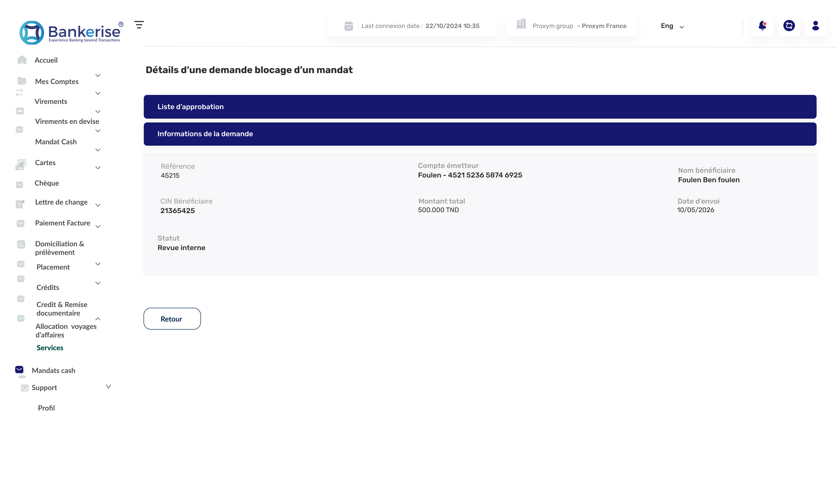Click the envelope icon beside Chèque
This screenshot has height=504, width=837.
coord(20,185)
